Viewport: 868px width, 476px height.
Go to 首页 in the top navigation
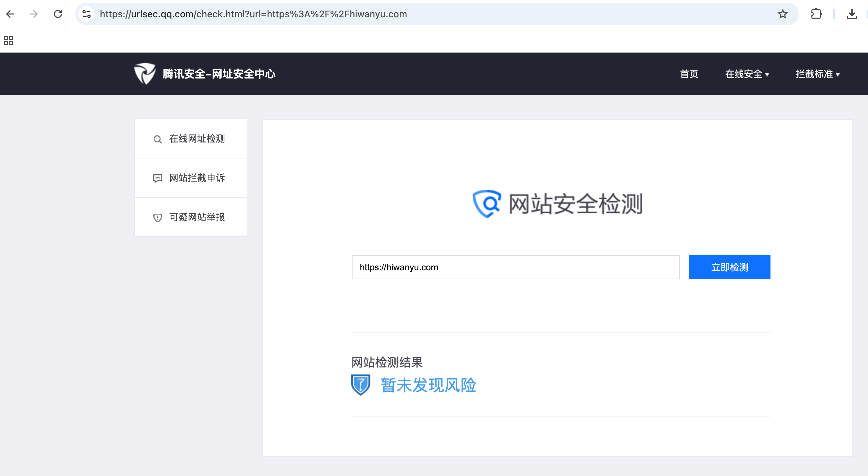[689, 74]
